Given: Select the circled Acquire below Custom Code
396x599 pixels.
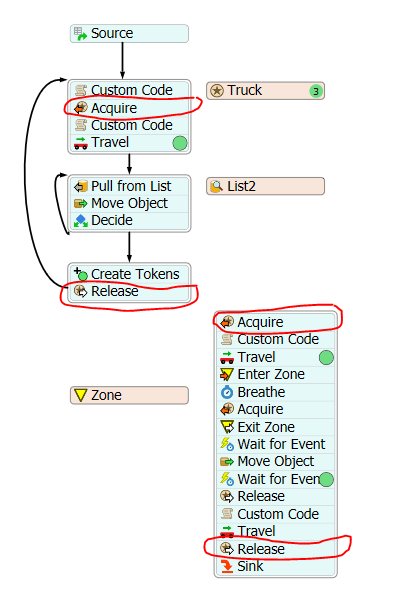Looking at the screenshot, I should (129, 108).
